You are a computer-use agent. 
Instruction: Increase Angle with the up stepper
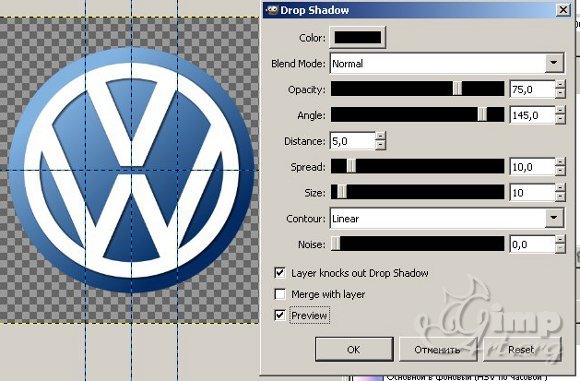(x=560, y=111)
